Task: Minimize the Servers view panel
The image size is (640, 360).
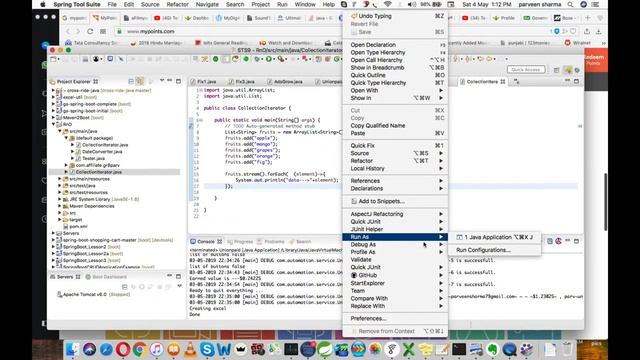Action: 170,276
